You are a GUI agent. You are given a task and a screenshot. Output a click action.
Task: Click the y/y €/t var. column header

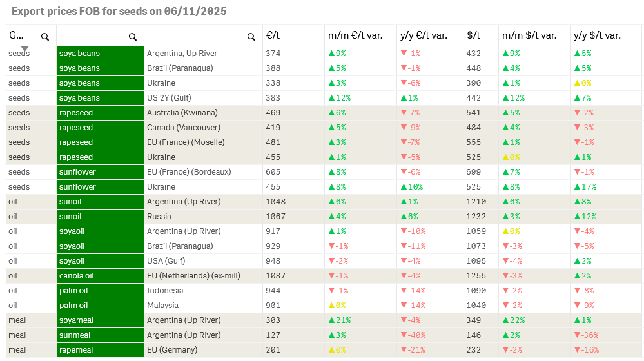pos(424,36)
